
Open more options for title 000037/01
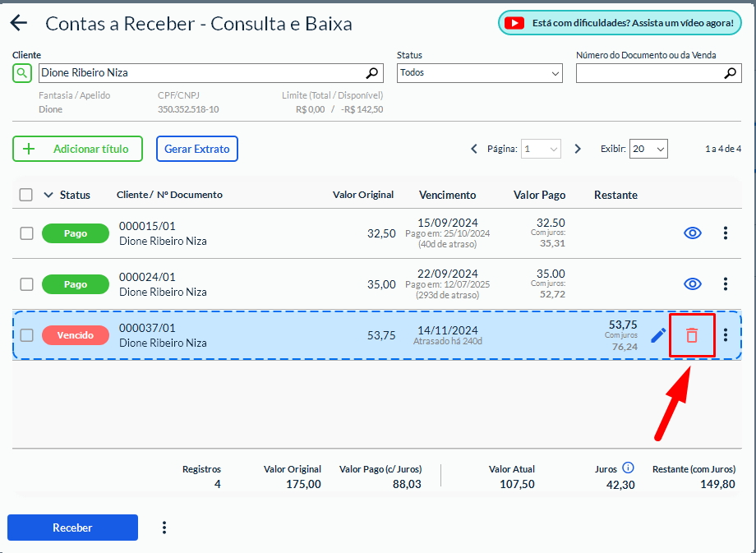click(x=725, y=335)
